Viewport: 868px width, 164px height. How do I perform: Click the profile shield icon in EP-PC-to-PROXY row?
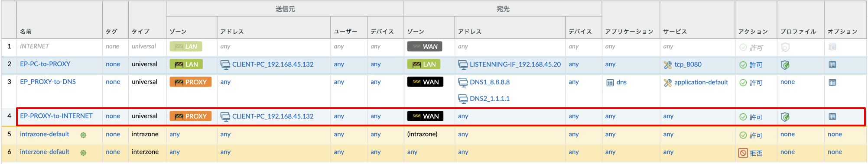pos(785,65)
